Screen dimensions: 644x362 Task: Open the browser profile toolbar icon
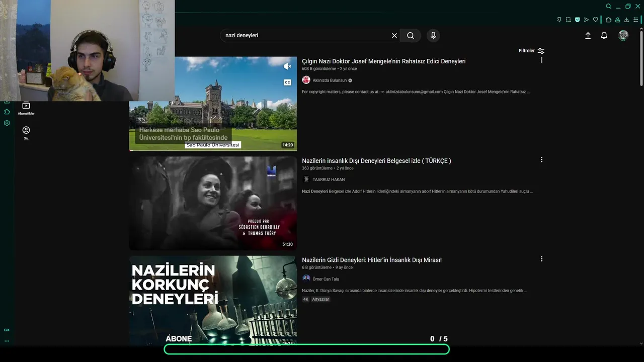(617, 20)
